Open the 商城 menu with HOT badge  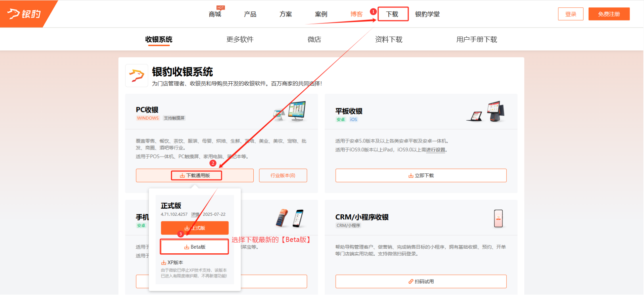(215, 14)
